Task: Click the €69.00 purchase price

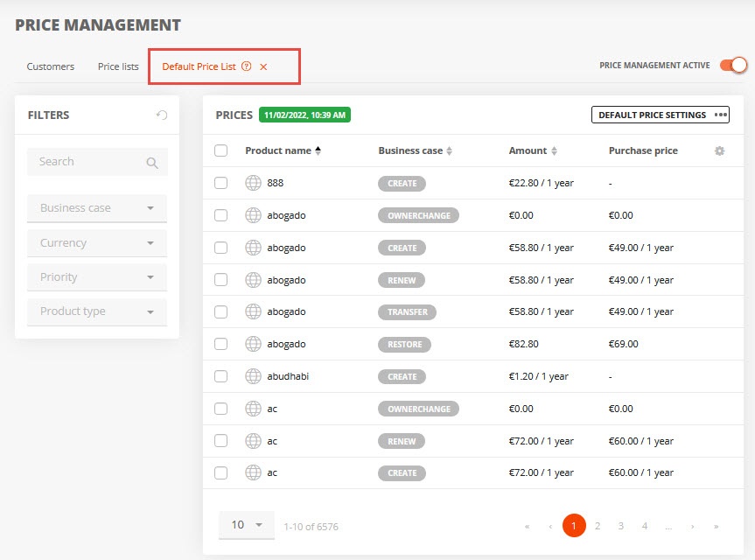Action: pos(623,344)
